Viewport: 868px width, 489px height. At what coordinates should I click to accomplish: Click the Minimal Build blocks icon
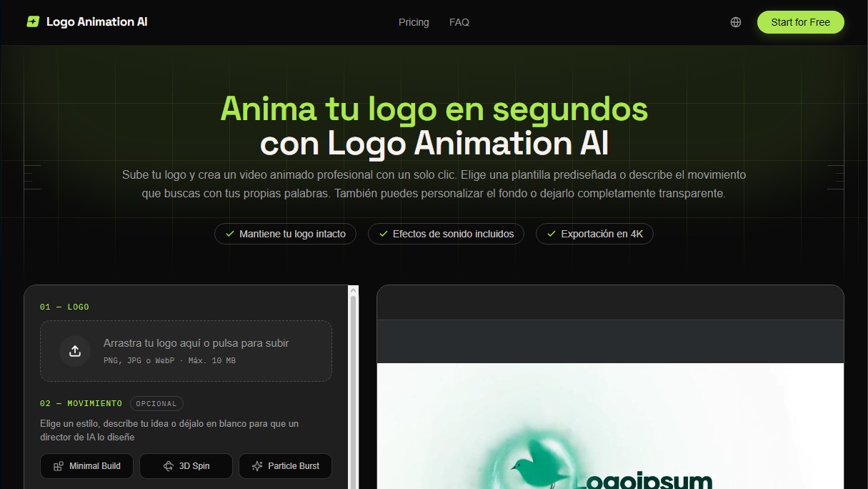[59, 466]
